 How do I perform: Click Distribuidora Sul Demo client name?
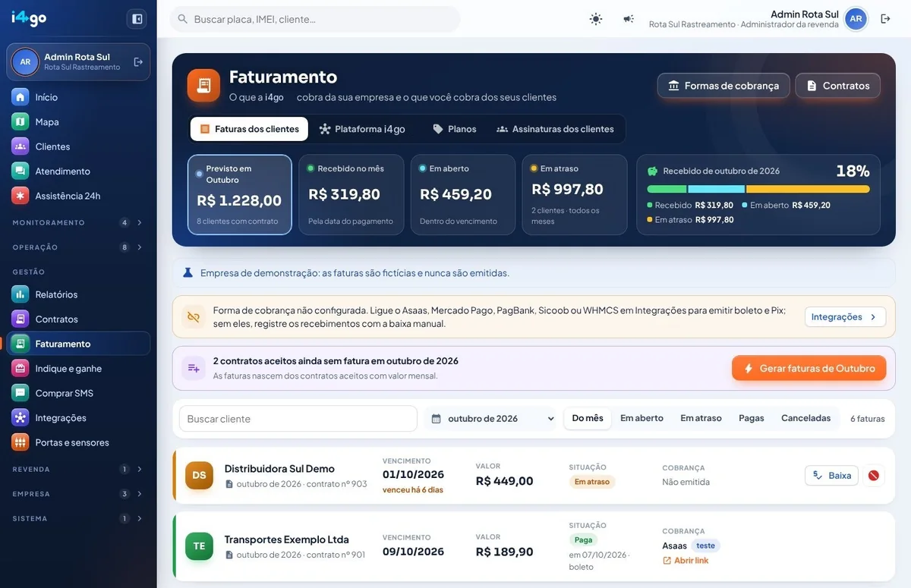[279, 469]
